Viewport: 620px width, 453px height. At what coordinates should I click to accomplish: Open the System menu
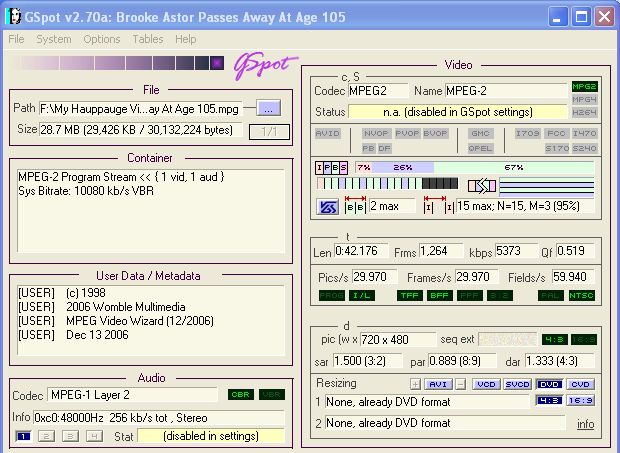coord(54,39)
